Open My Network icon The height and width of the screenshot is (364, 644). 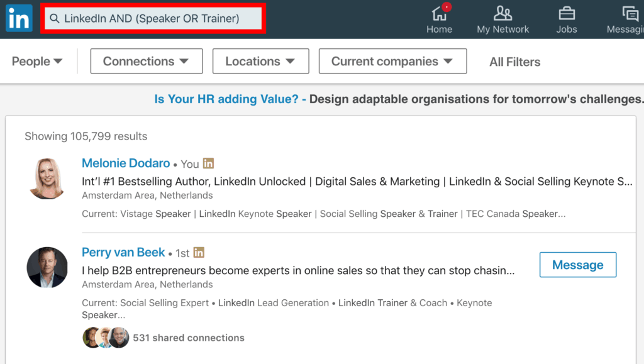(502, 14)
